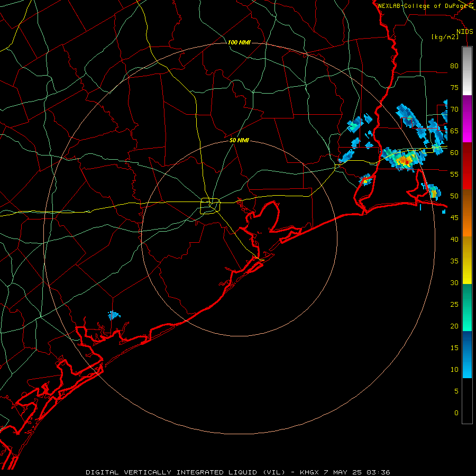Click the 15 value on the color scale

pyautogui.click(x=454, y=348)
